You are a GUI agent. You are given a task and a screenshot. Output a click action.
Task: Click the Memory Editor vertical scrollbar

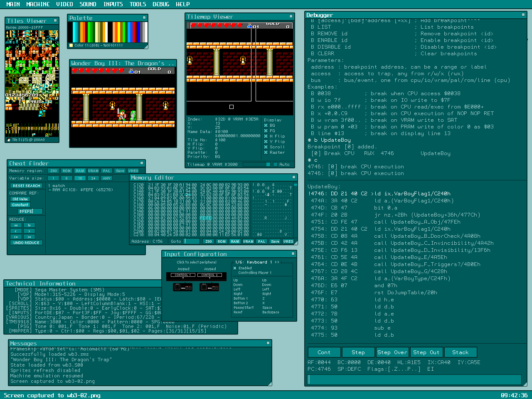coord(296,210)
